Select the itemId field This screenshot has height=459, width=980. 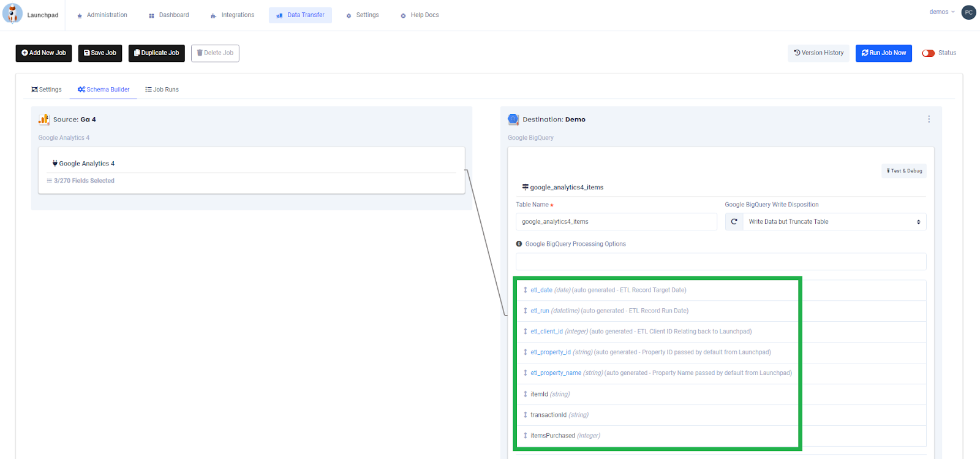pos(539,394)
